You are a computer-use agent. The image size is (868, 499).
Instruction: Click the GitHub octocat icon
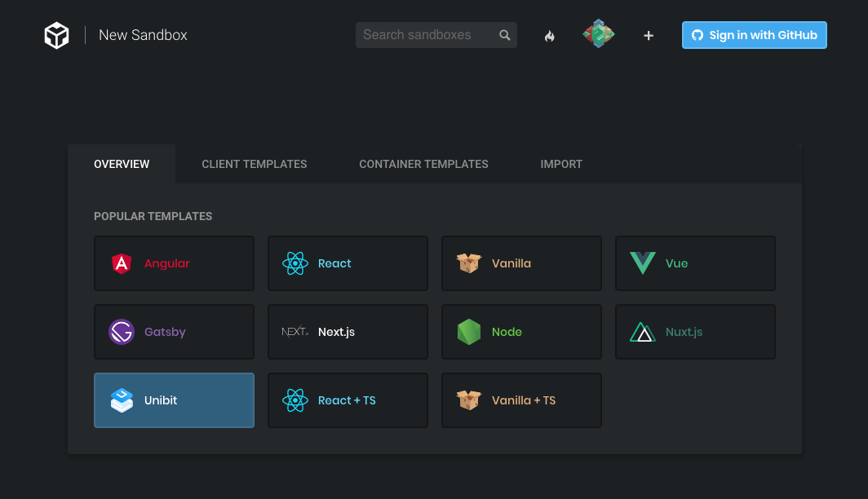697,35
